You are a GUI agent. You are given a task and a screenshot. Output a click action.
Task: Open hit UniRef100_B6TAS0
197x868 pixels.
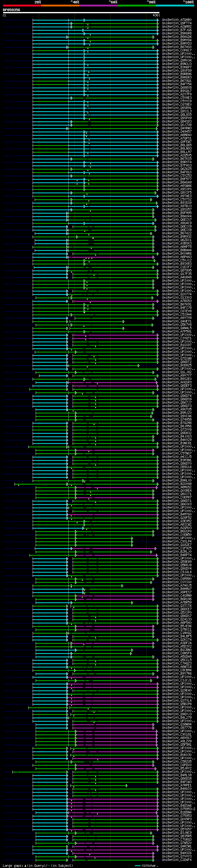(176, 47)
